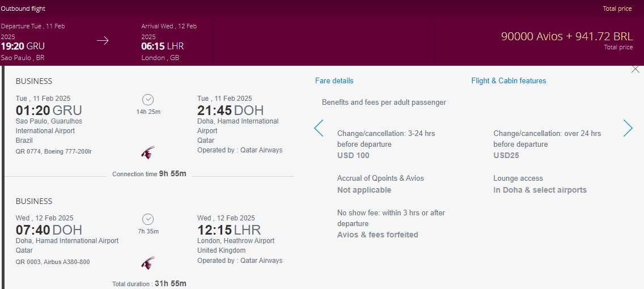Click the 01:20 GRU departure time
The height and width of the screenshot is (289, 644).
[x=49, y=110]
